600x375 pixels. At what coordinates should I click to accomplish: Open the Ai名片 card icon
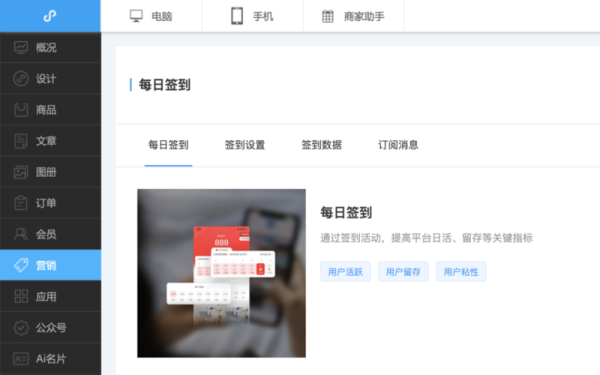click(x=21, y=359)
